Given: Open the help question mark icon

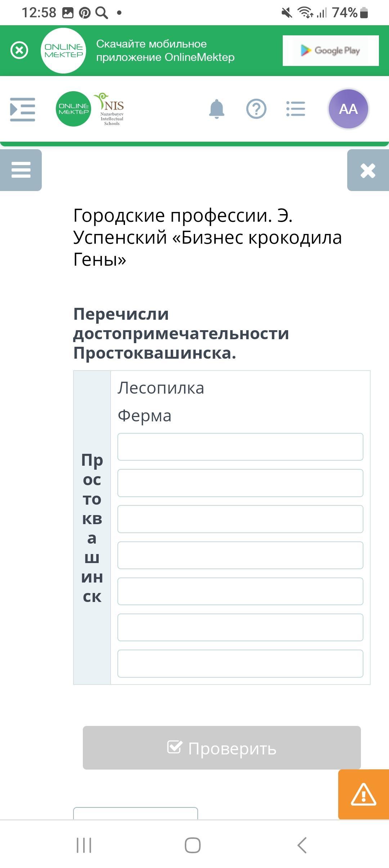Looking at the screenshot, I should tap(256, 109).
